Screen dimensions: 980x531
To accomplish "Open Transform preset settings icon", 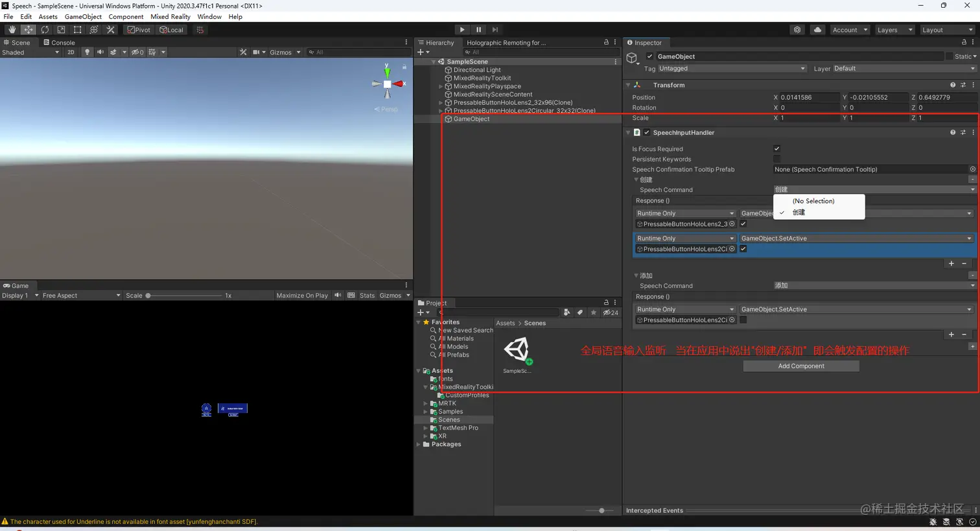I will click(x=963, y=85).
